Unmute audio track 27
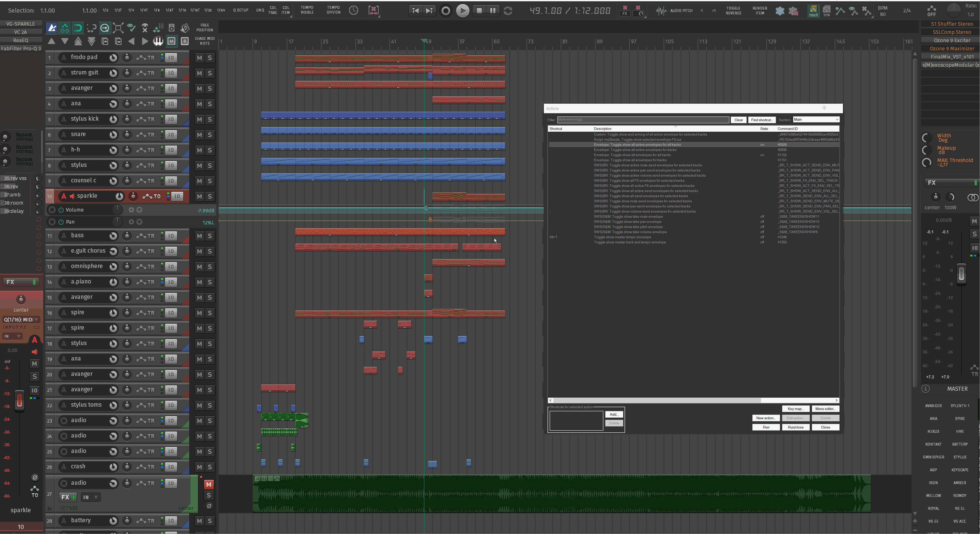The height and width of the screenshot is (534, 980). point(208,484)
